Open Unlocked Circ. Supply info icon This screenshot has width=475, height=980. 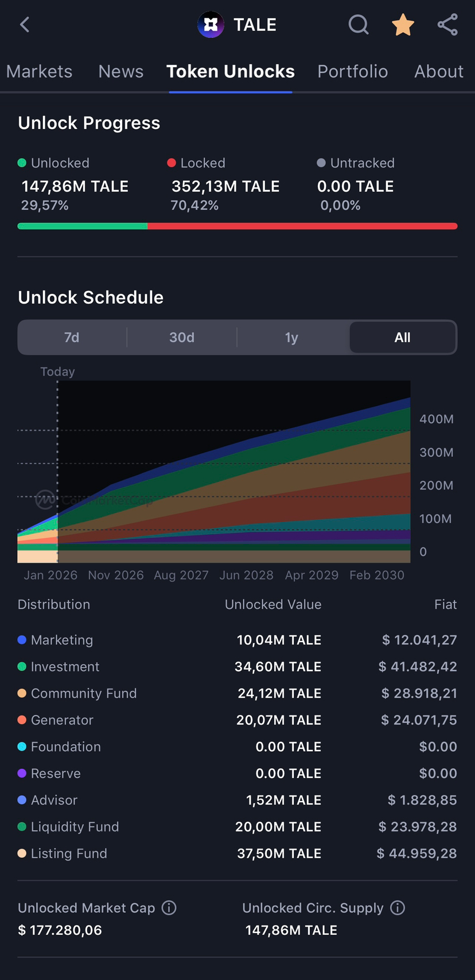398,908
